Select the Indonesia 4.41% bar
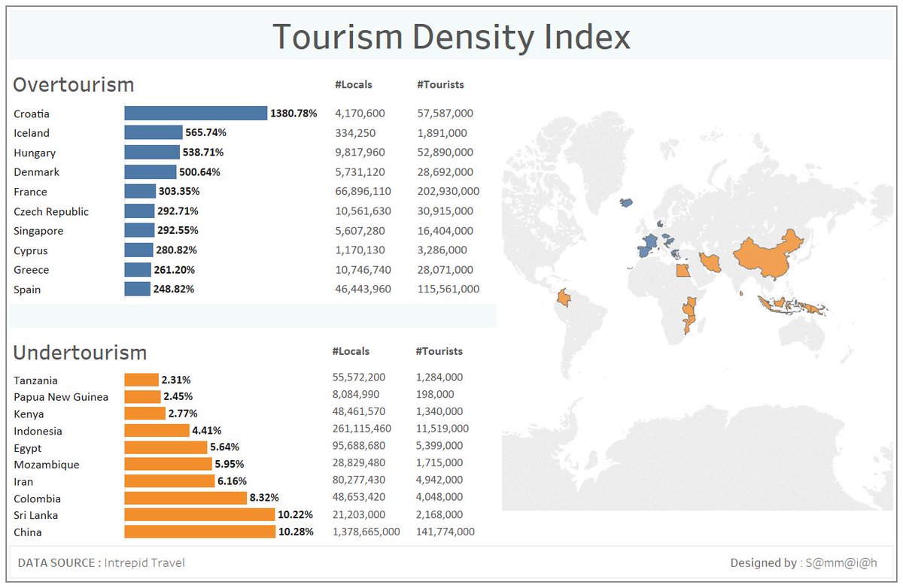Screen dimensions: 903x588 157,430
